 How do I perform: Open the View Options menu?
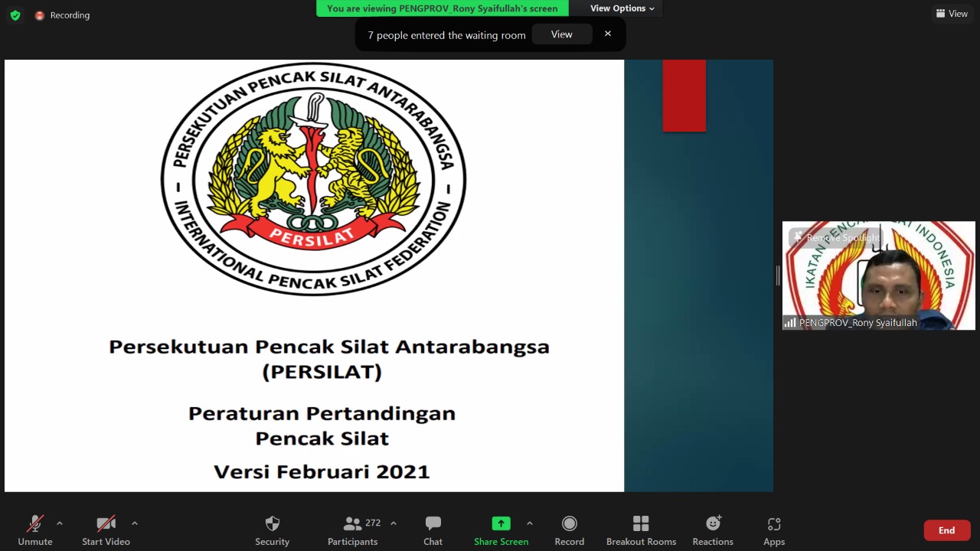pyautogui.click(x=622, y=8)
